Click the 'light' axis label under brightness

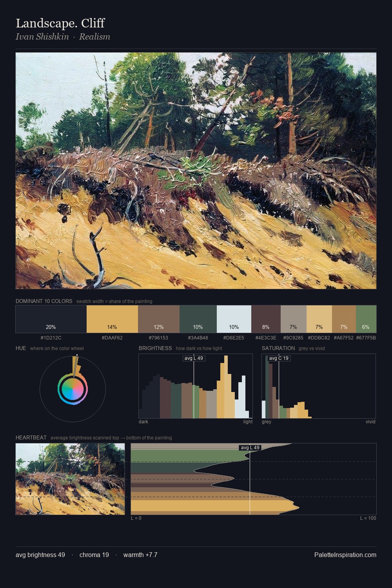pyautogui.click(x=248, y=422)
